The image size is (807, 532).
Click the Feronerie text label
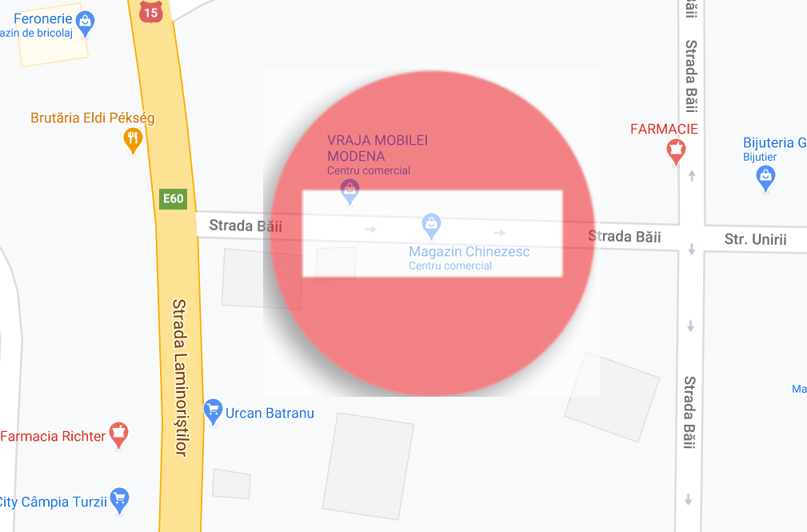42,19
